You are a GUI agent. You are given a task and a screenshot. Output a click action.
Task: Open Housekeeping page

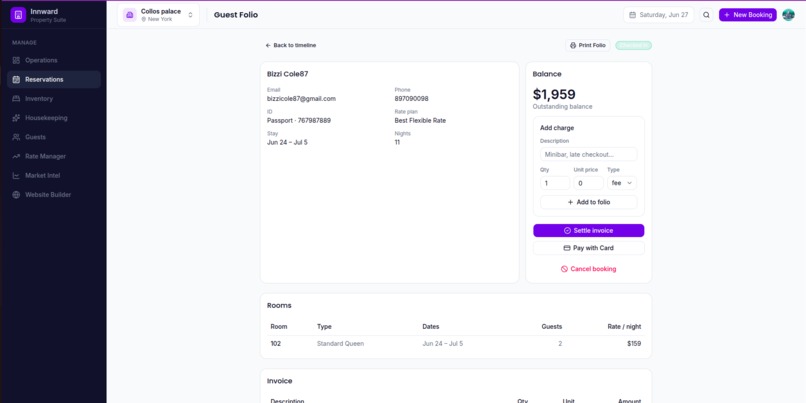click(53, 118)
